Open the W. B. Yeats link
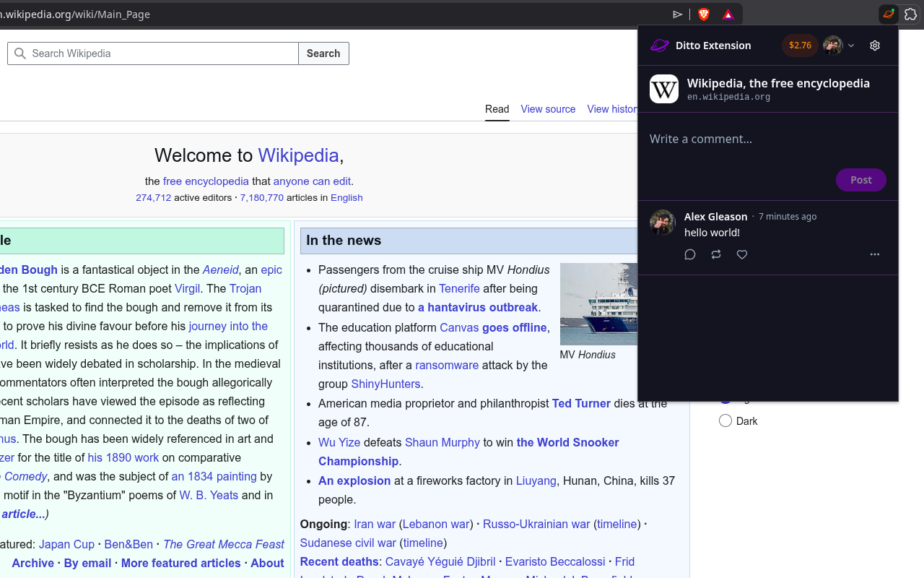This screenshot has height=578, width=924. click(209, 495)
